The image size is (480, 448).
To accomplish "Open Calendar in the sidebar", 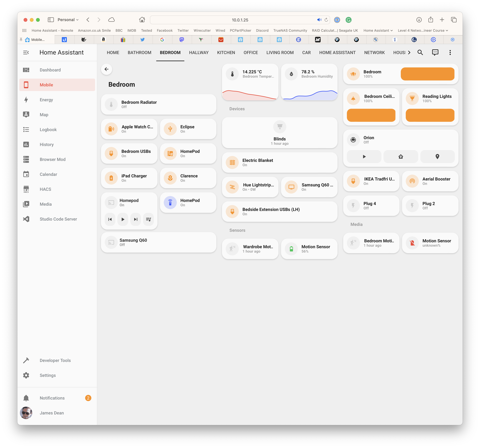I will 57,174.
